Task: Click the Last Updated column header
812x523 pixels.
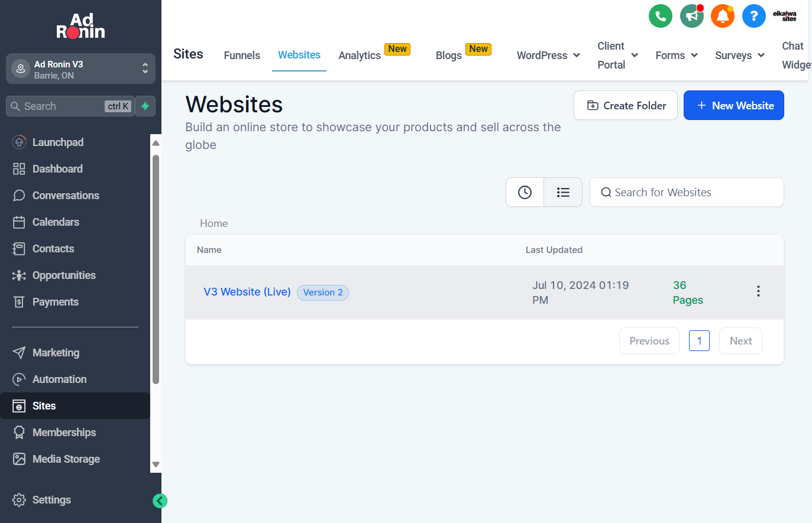Action: (x=554, y=250)
